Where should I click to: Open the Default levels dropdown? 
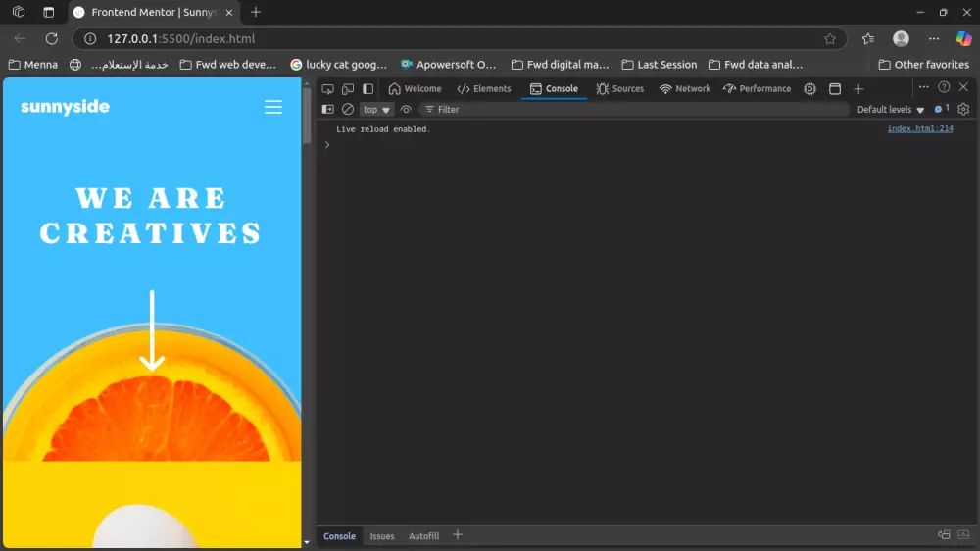pos(890,110)
